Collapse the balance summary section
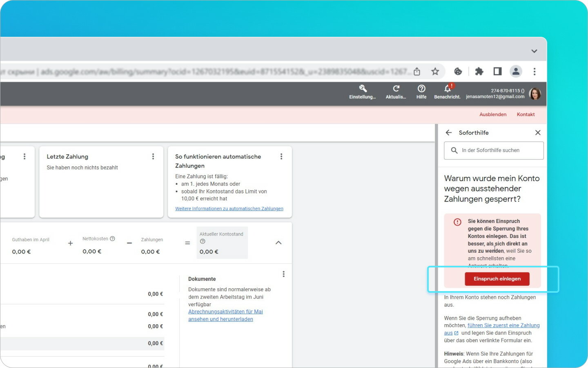Image resolution: width=588 pixels, height=368 pixels. pos(278,243)
